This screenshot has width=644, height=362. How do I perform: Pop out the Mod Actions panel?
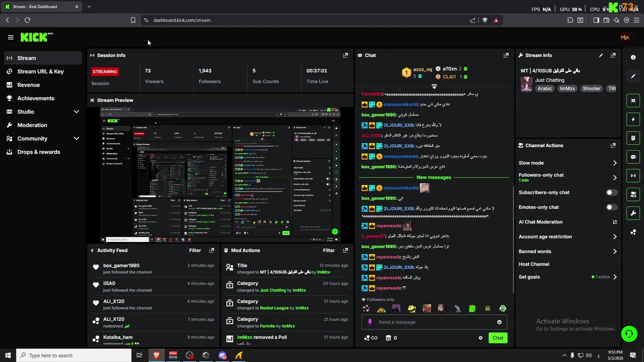345,250
